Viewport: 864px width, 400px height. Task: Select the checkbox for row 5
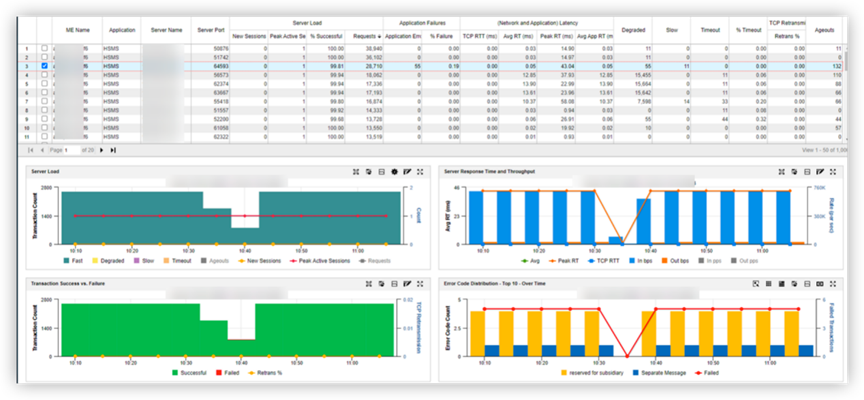[43, 84]
